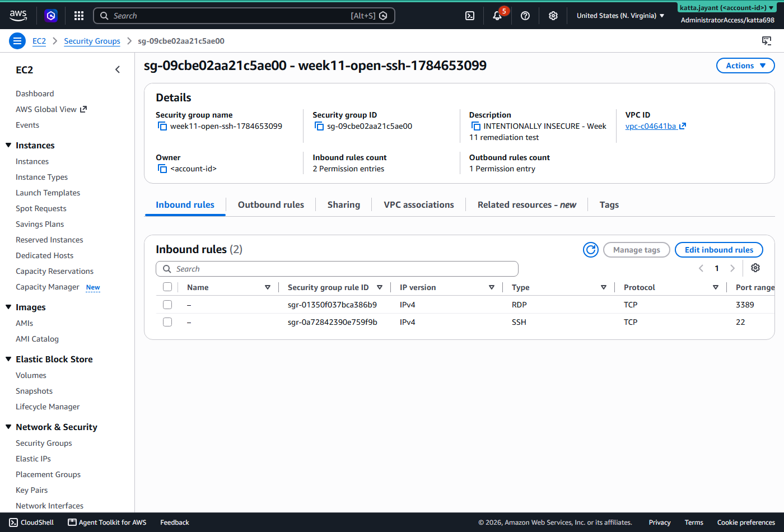Collapse the EC2 sidebar with chevron
The image size is (784, 532).
click(x=118, y=69)
